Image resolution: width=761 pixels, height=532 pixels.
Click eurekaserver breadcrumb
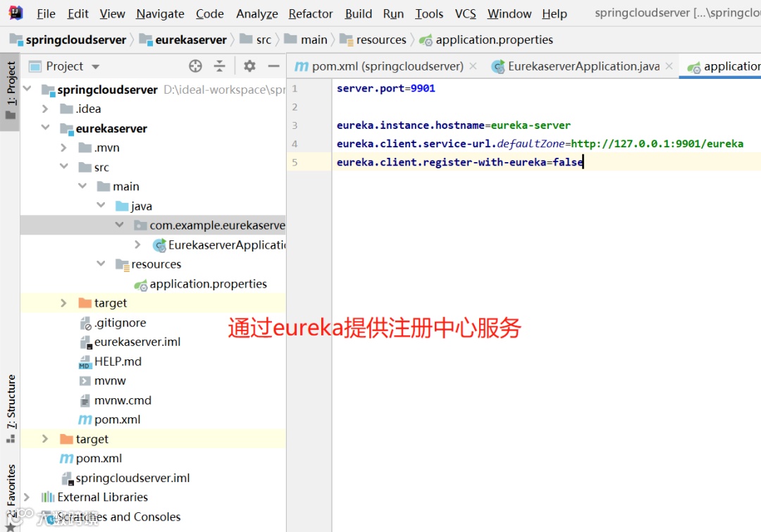click(x=183, y=39)
